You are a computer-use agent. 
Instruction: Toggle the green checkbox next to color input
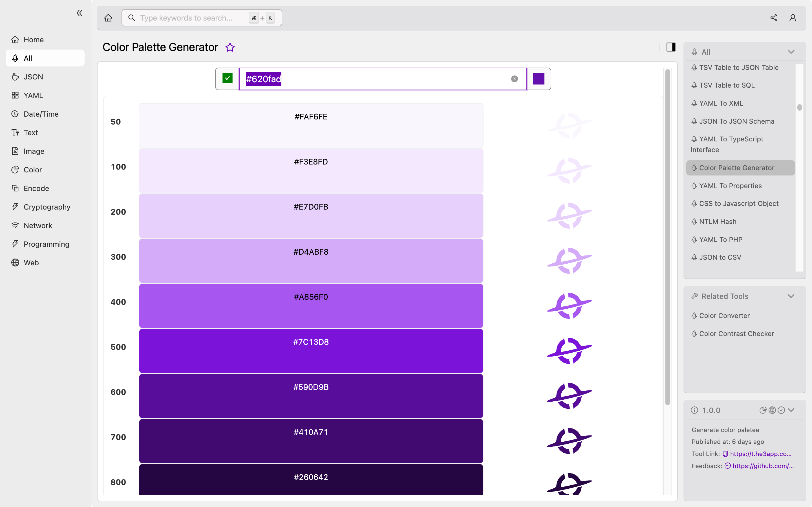(228, 78)
